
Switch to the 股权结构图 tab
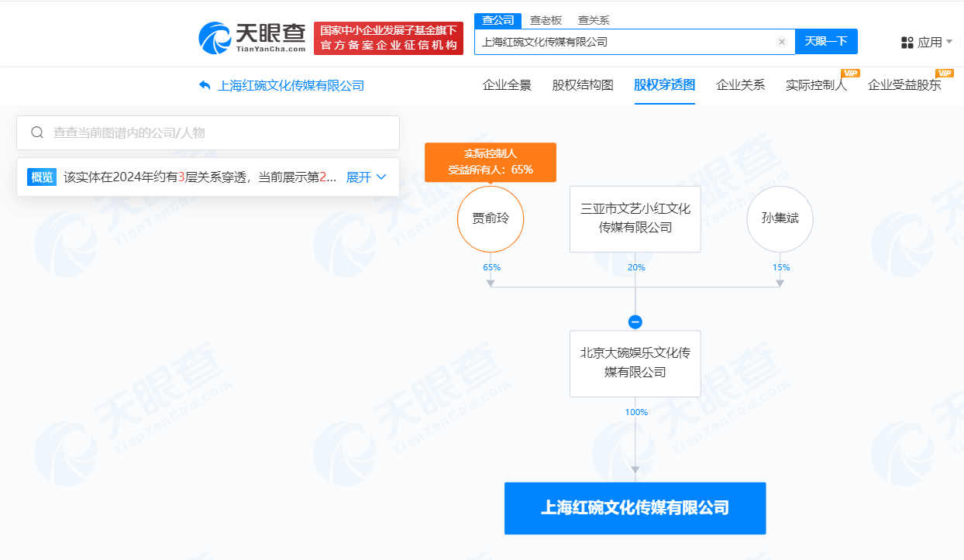point(583,85)
